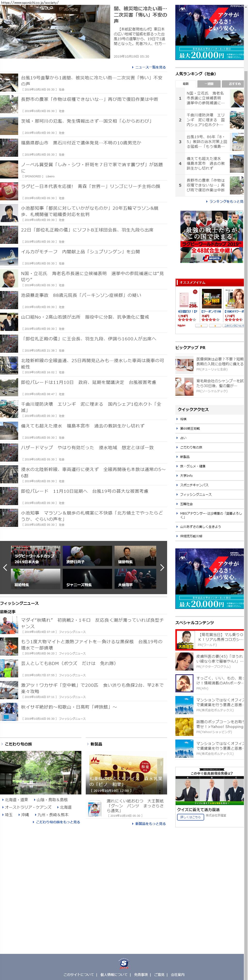Open the 大谷翔平 special feature thumbnail
Image resolution: width=248 pixels, height=980 pixels.
135,579
